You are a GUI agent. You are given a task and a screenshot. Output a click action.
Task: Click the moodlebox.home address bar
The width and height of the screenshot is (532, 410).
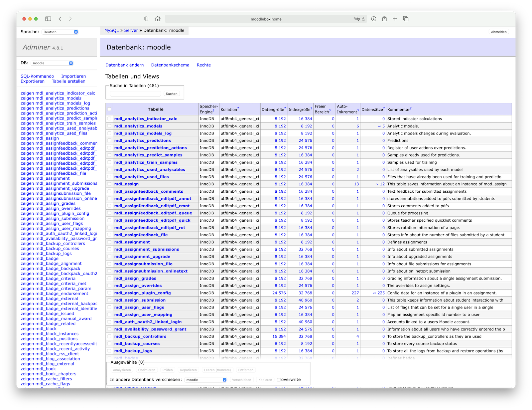click(266, 19)
